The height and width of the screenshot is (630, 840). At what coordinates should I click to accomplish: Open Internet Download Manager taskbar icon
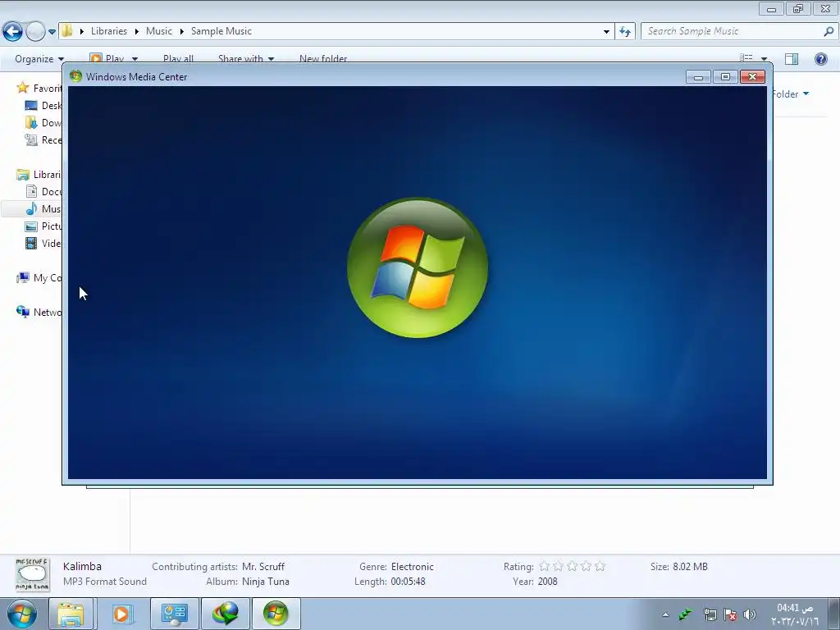[x=226, y=614]
